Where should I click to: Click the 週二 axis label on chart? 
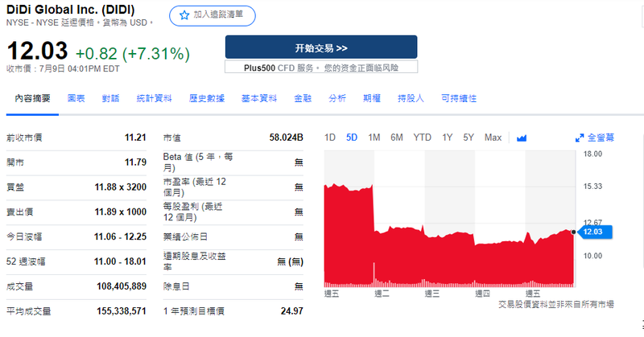pyautogui.click(x=382, y=294)
